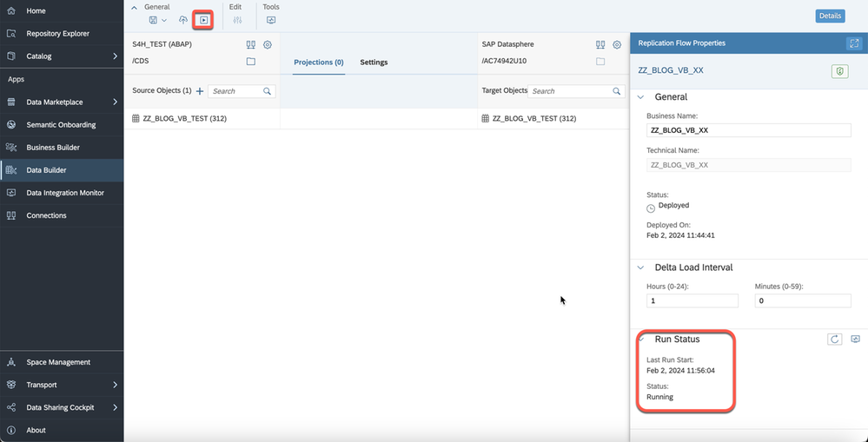Click the Business Name input field

748,130
